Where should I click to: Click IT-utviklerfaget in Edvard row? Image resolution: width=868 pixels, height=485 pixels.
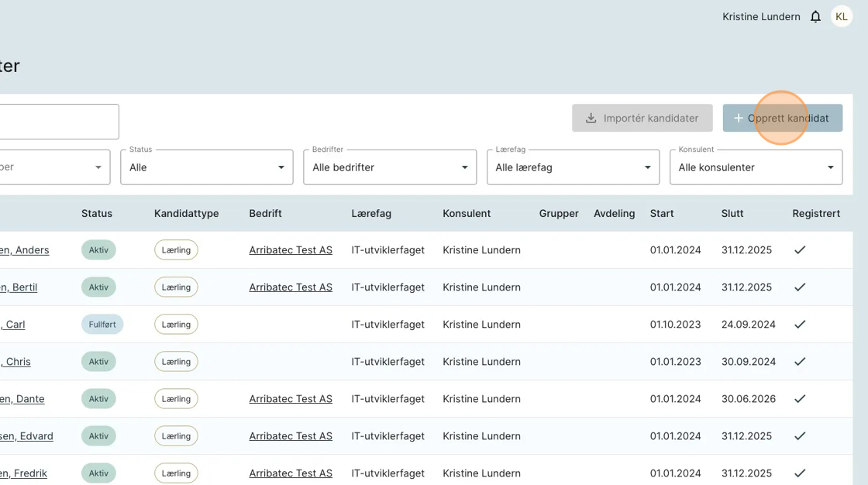coord(388,436)
